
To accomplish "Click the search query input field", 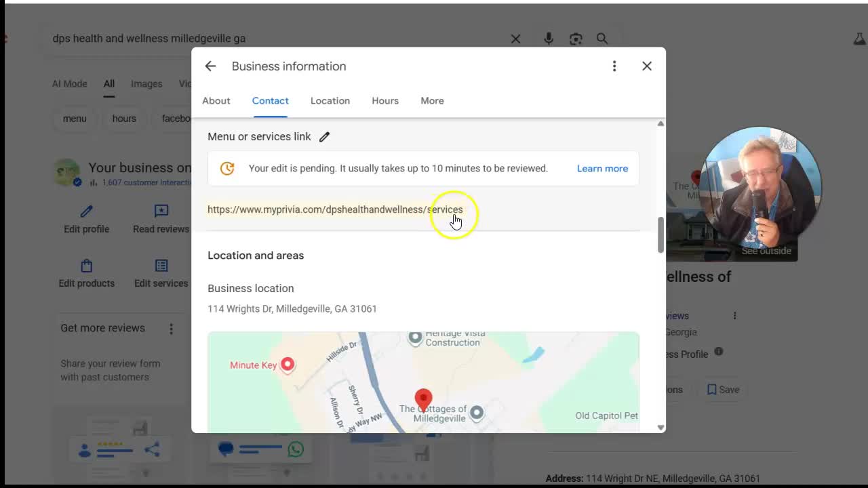I will 271,39.
